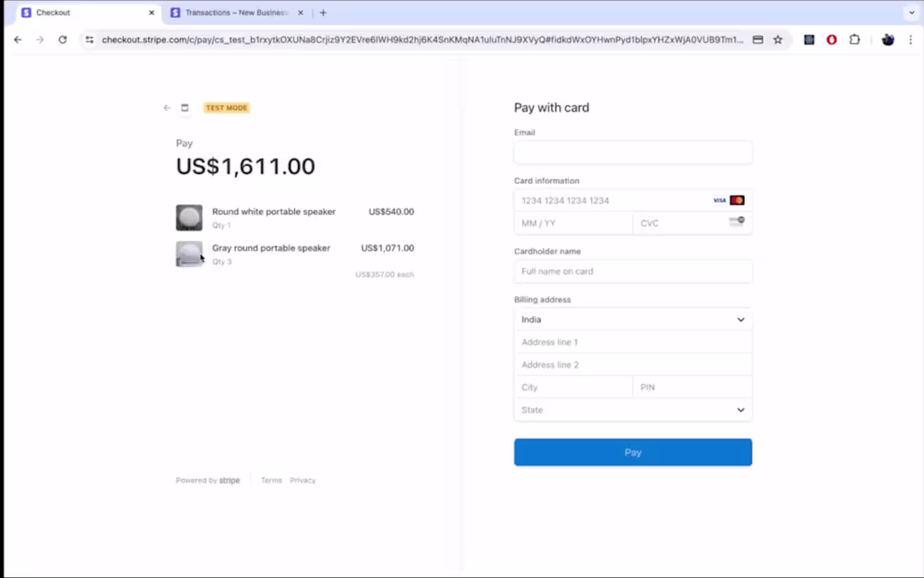Click the Mastercard icon in card information field

(x=737, y=200)
